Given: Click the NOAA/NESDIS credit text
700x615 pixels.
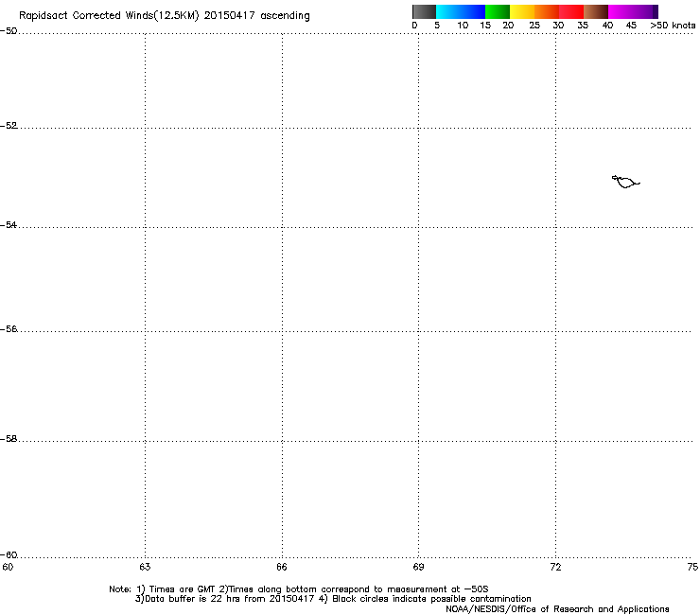Looking at the screenshot, I should click(x=557, y=608).
